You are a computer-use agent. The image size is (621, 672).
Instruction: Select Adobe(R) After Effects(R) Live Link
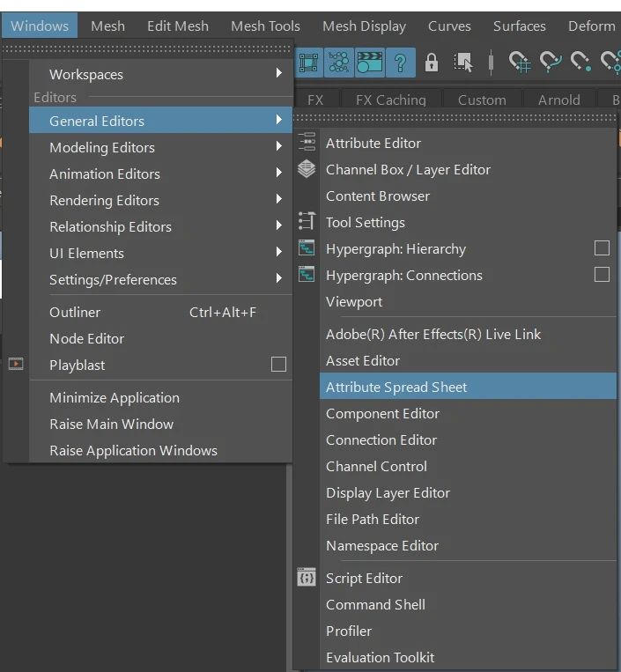(x=468, y=335)
